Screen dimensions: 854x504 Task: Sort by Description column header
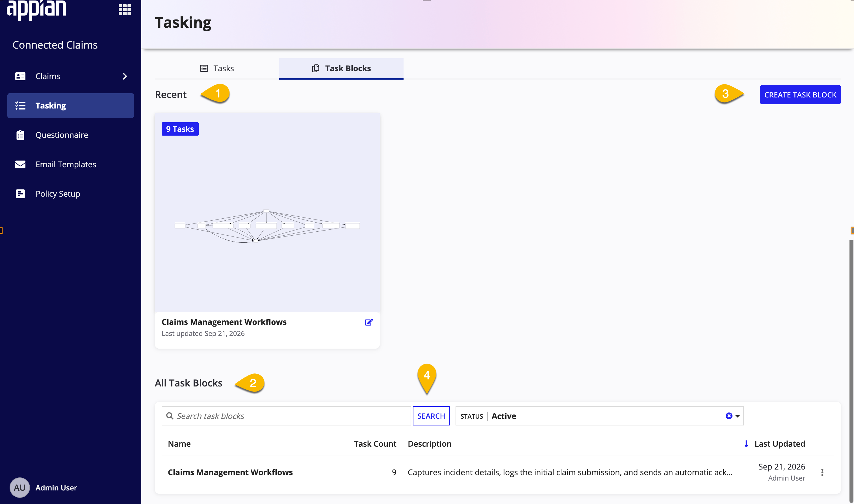pyautogui.click(x=429, y=444)
